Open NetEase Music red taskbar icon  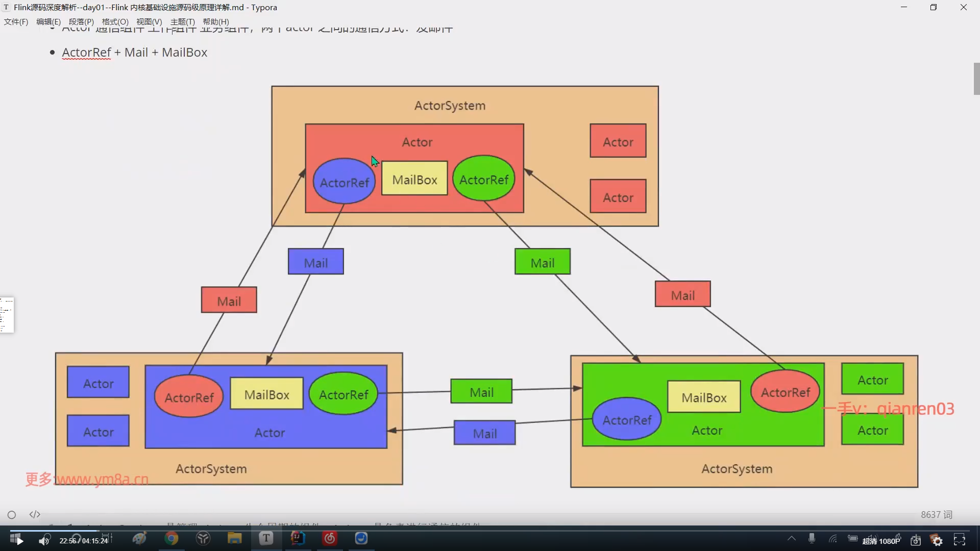(330, 538)
